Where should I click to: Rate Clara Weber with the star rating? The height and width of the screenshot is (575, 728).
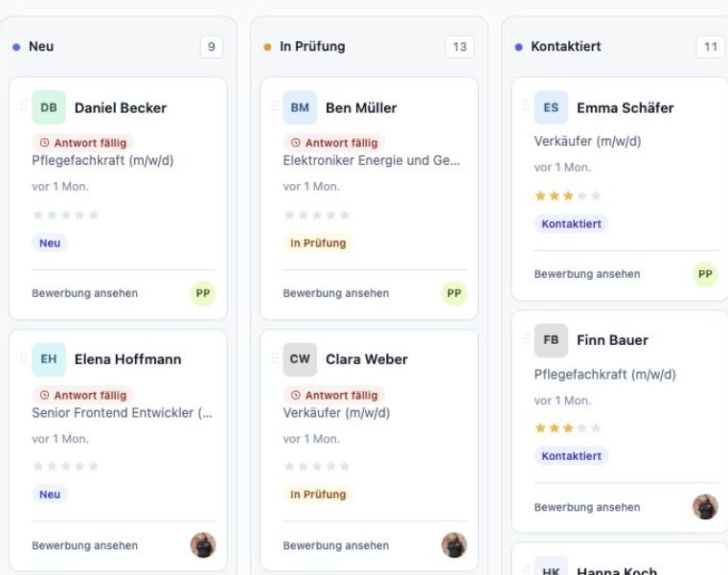[x=317, y=467]
